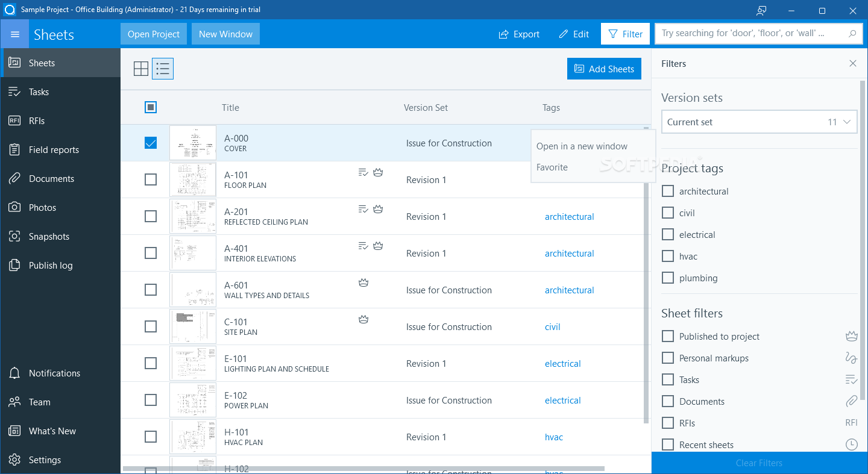Select Photos from the navigation sidebar
Image resolution: width=868 pixels, height=474 pixels.
(42, 207)
